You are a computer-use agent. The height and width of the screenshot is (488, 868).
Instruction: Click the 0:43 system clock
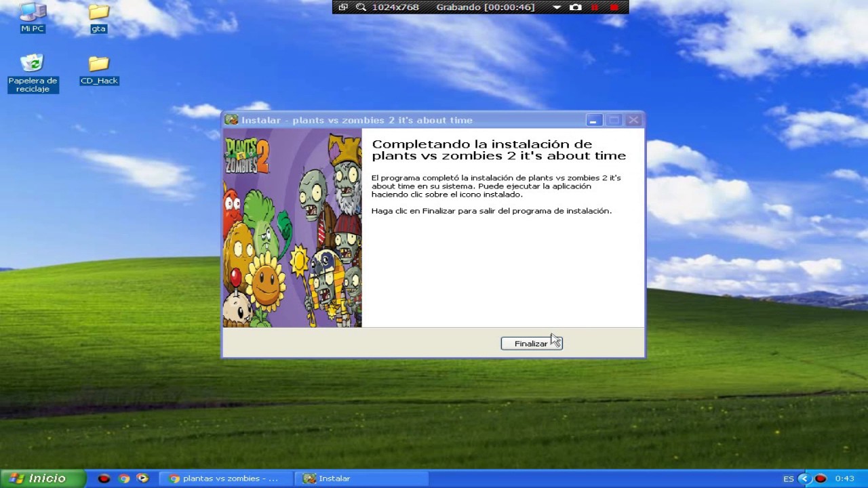coord(844,479)
